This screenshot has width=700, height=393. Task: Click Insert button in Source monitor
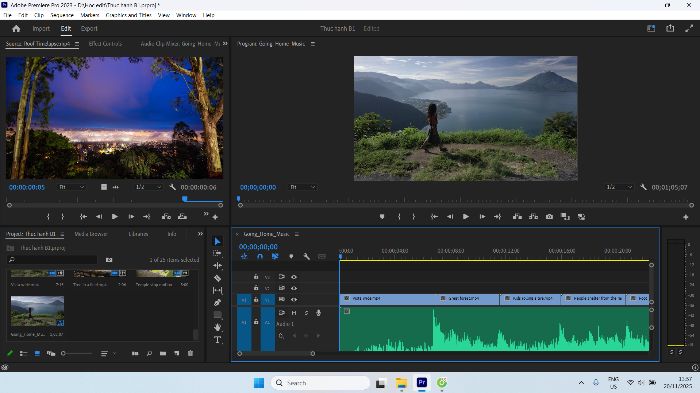pos(166,217)
